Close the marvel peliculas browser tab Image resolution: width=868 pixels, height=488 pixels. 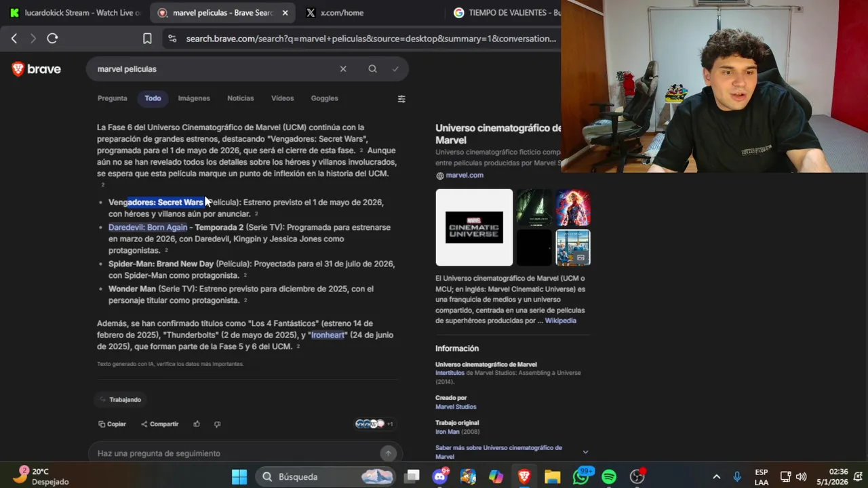point(285,13)
